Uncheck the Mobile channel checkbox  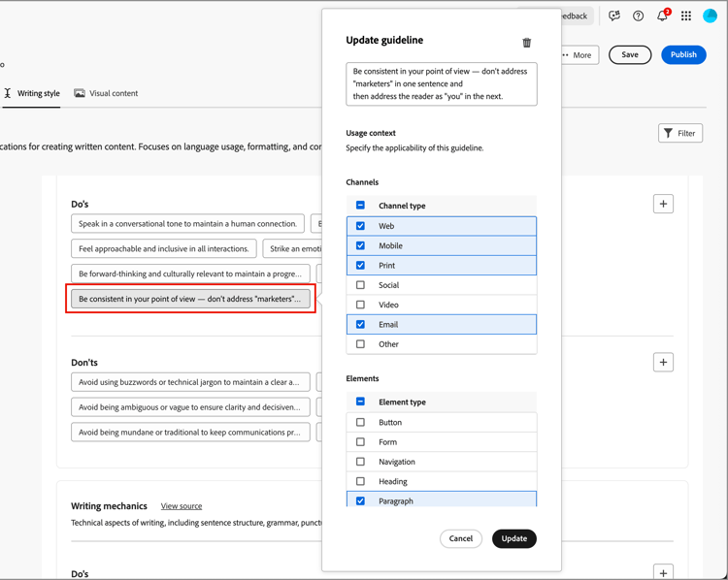360,245
